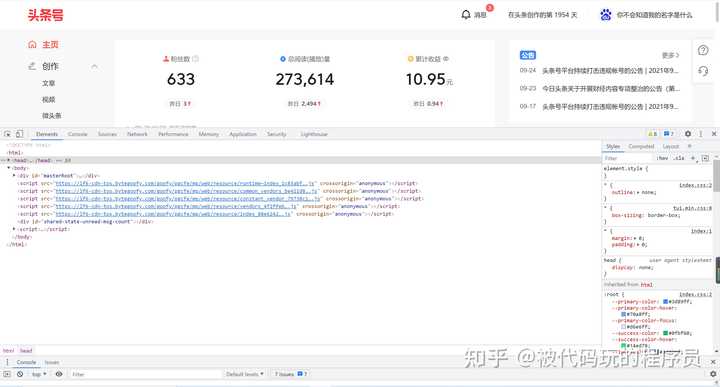Click the live expression eye icon
The height and width of the screenshot is (387, 720).
pos(59,374)
